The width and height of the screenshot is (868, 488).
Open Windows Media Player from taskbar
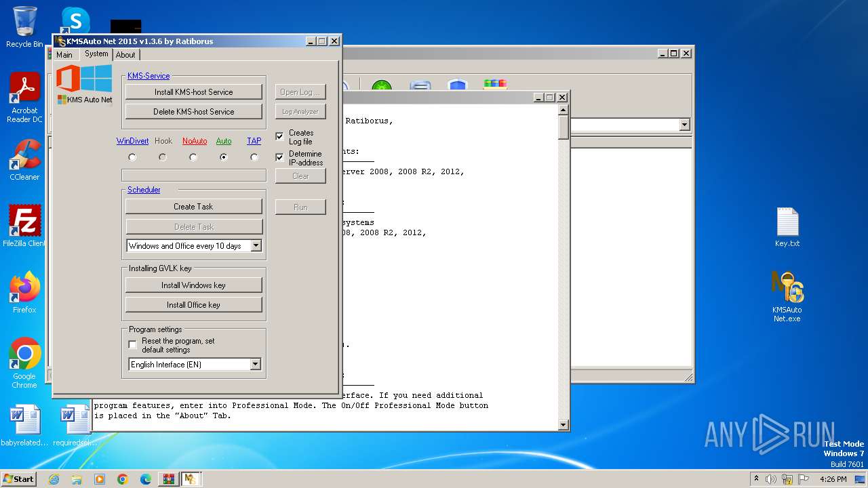coord(100,479)
